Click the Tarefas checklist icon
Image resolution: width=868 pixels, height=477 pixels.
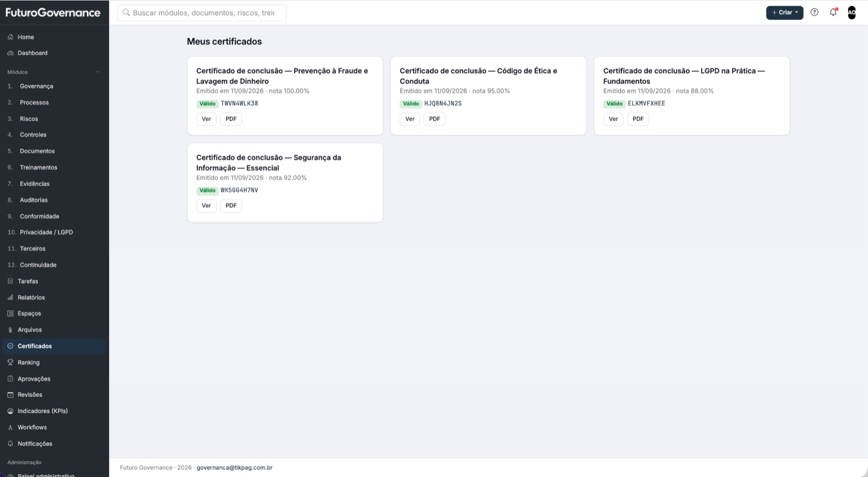click(x=10, y=281)
